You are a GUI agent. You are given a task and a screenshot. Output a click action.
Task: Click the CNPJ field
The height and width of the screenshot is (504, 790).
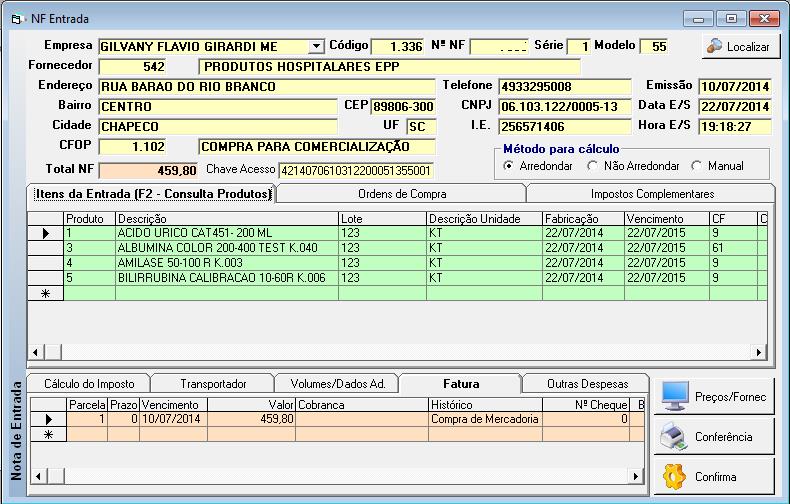pos(565,107)
